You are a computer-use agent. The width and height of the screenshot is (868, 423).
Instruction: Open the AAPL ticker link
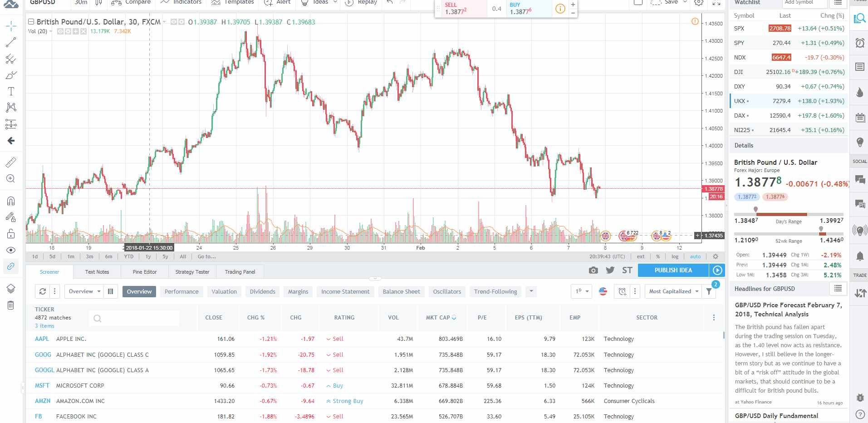pyautogui.click(x=42, y=339)
